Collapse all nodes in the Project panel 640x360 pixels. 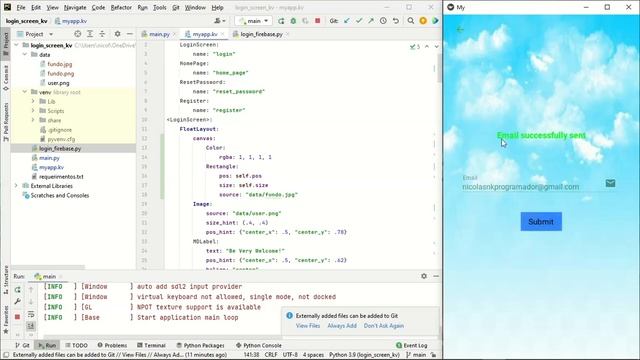point(102,34)
